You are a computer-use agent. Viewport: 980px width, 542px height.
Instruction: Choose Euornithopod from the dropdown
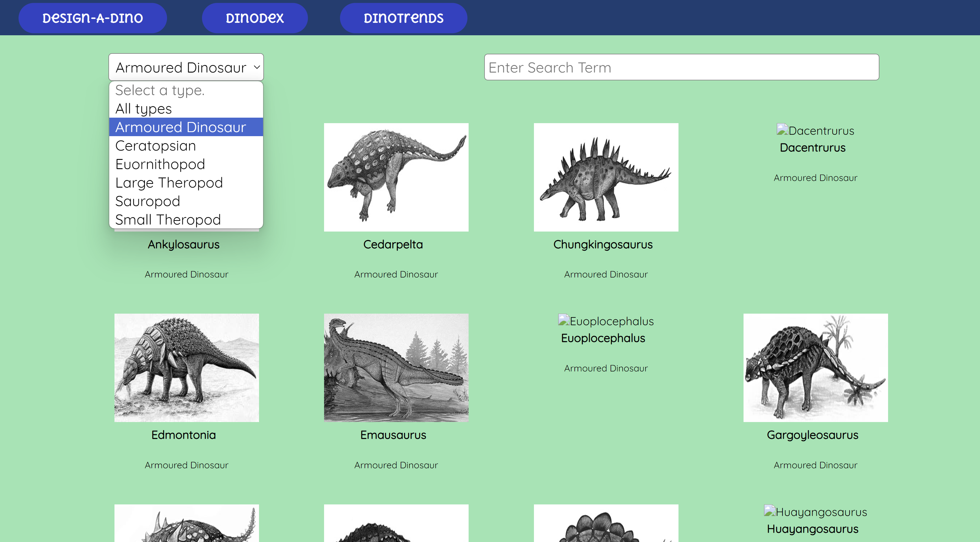pyautogui.click(x=160, y=164)
